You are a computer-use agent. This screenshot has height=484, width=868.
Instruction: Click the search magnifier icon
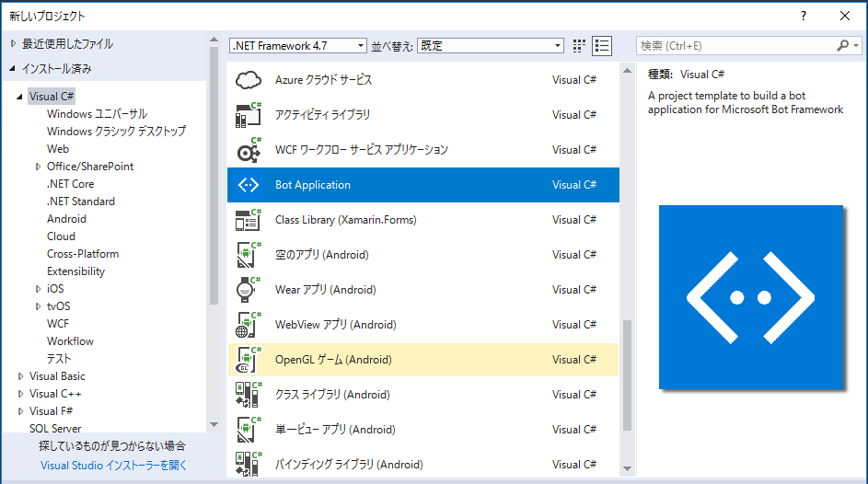point(842,45)
